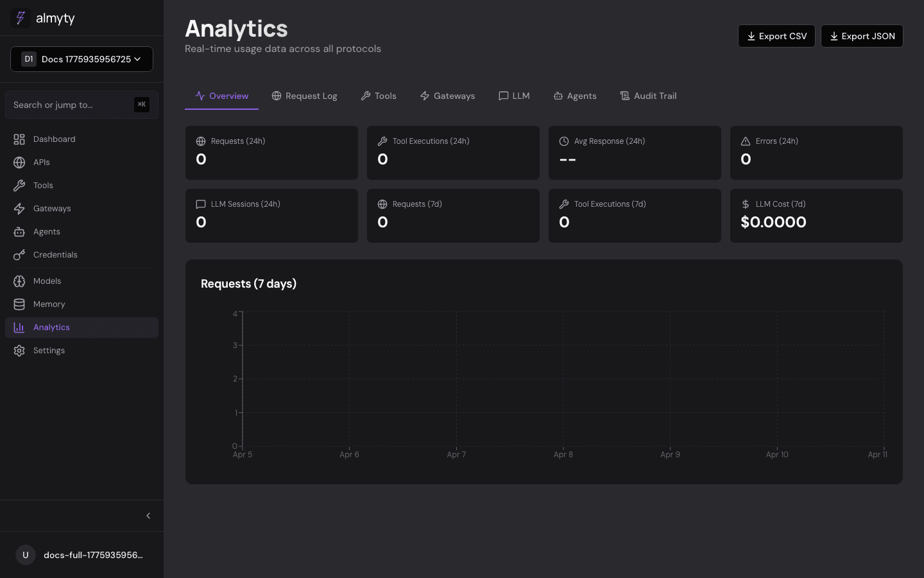This screenshot has height=578, width=924.
Task: Open the docs-full user account menu
Action: pos(81,555)
